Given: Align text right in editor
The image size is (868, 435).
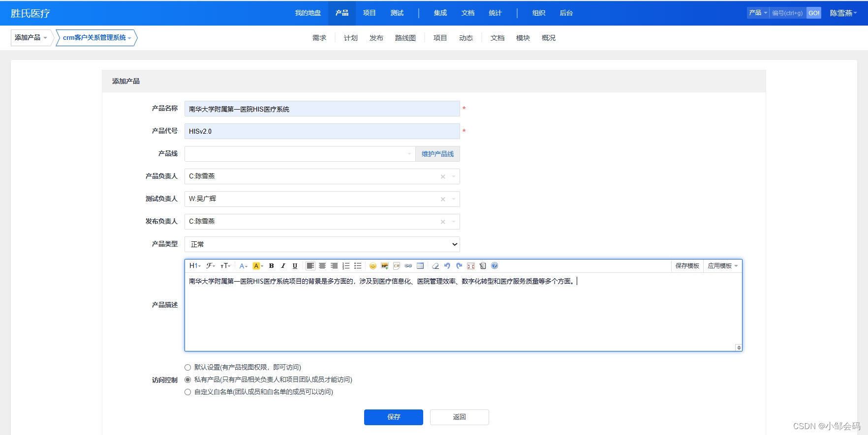Looking at the screenshot, I should pos(334,266).
